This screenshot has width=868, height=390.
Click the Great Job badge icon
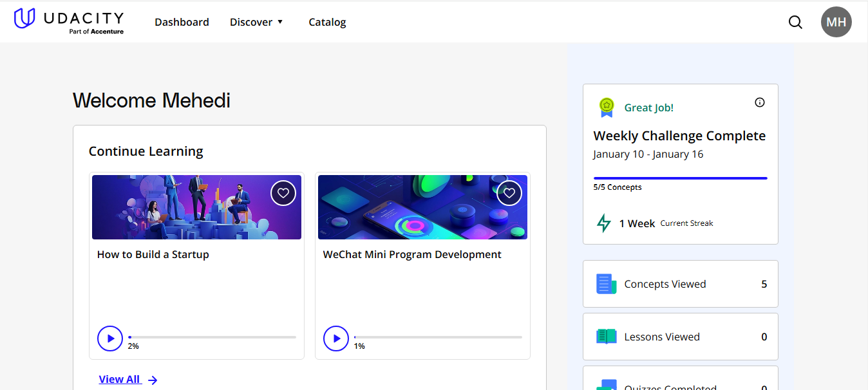(606, 107)
